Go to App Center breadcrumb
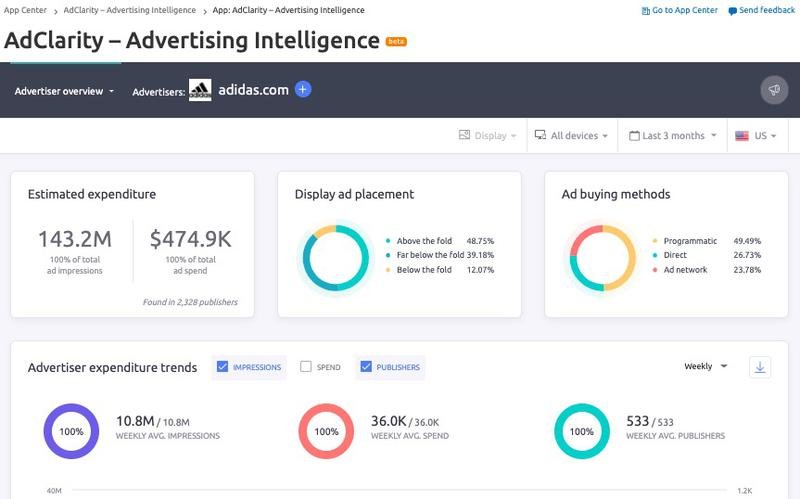The image size is (800, 499). 25,10
